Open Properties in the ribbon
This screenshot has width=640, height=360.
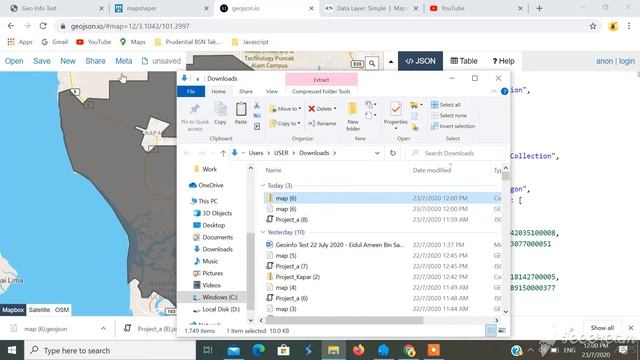click(x=395, y=109)
